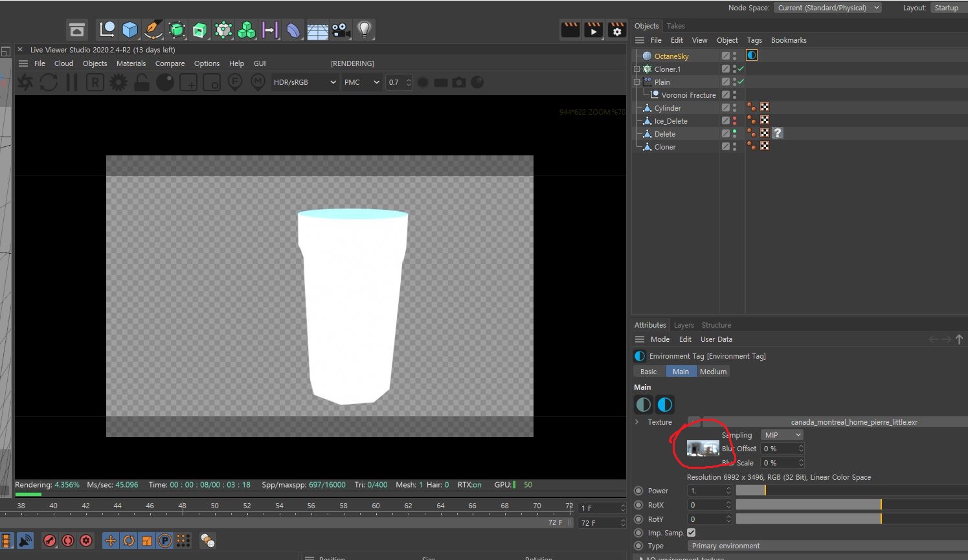Toggle Cylinder layer checkbox icon

point(726,107)
